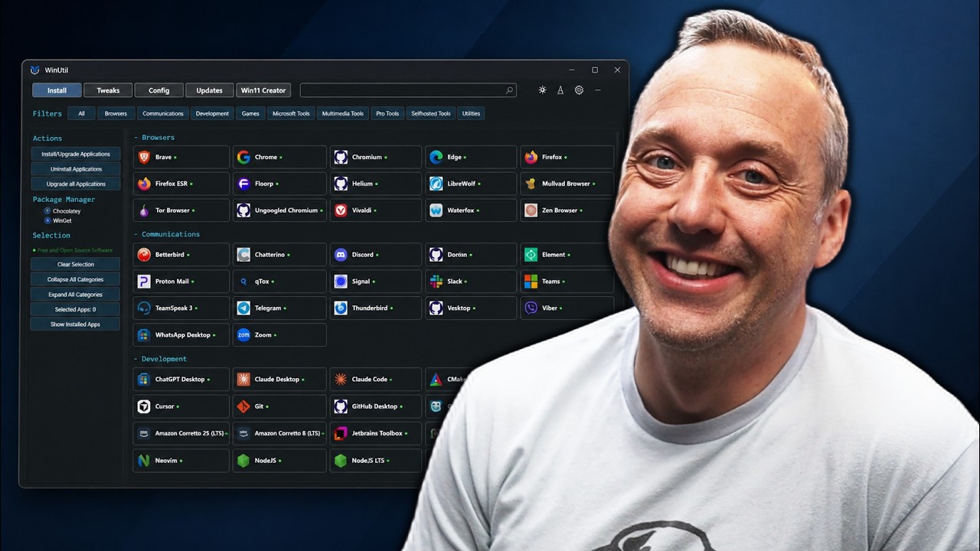Filter by Pro Tools
Screen dimensions: 980x551
coord(387,113)
